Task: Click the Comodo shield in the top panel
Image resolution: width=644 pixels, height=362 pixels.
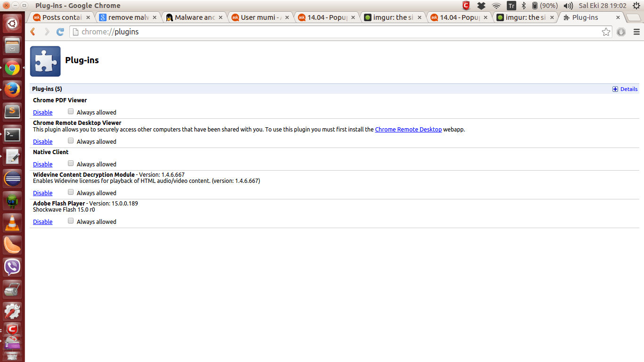Action: (x=466, y=6)
